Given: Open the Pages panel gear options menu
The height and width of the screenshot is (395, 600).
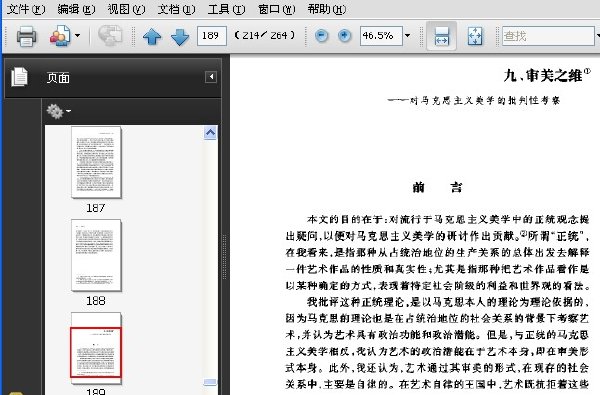Looking at the screenshot, I should [59, 111].
